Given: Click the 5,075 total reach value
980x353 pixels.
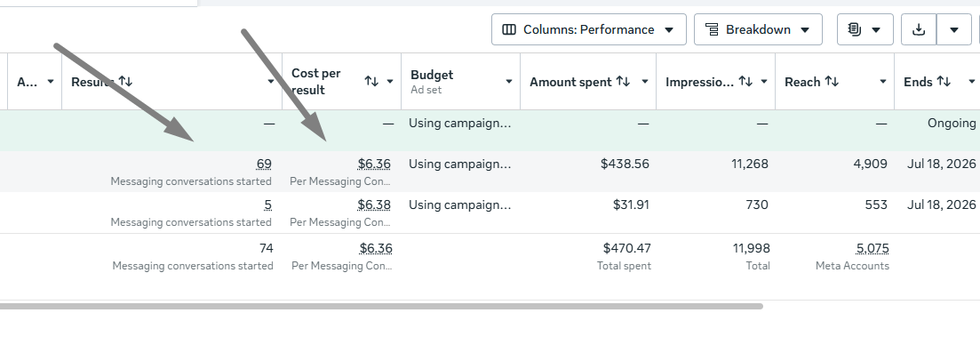Looking at the screenshot, I should point(872,248).
